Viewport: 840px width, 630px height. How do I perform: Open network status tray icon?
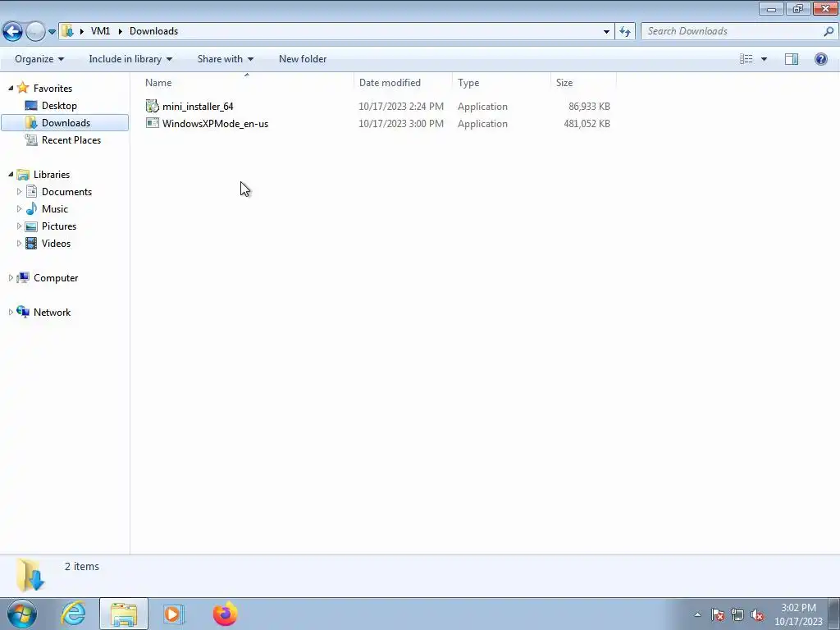coord(737,614)
